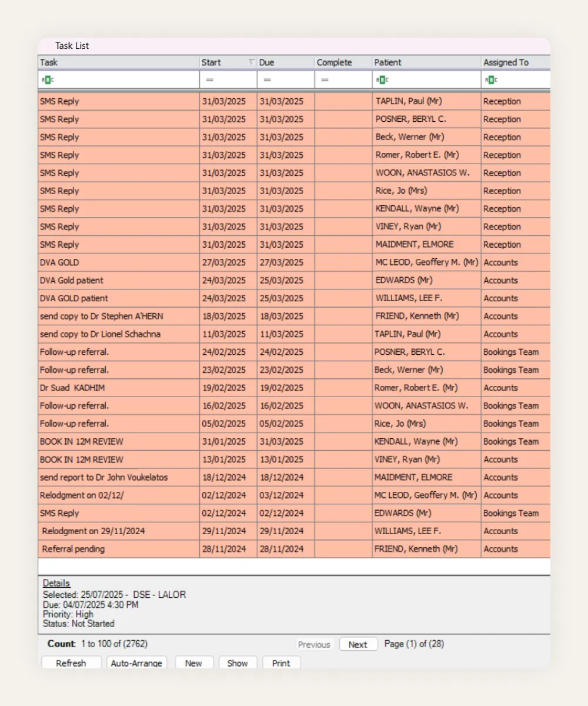Click the 'Due: 04/07/2025 4:30 PM' detail
This screenshot has height=706, width=588.
coord(91,605)
